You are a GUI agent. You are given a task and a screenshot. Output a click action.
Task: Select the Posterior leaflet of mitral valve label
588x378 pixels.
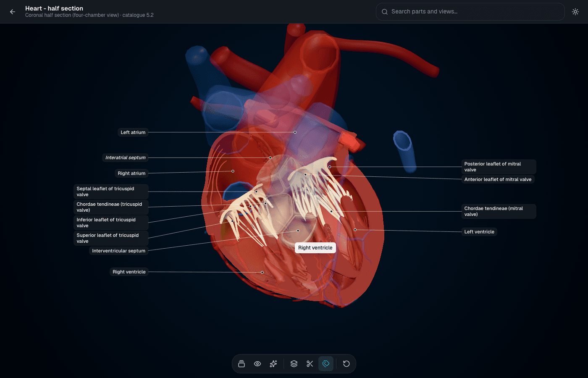(499, 167)
